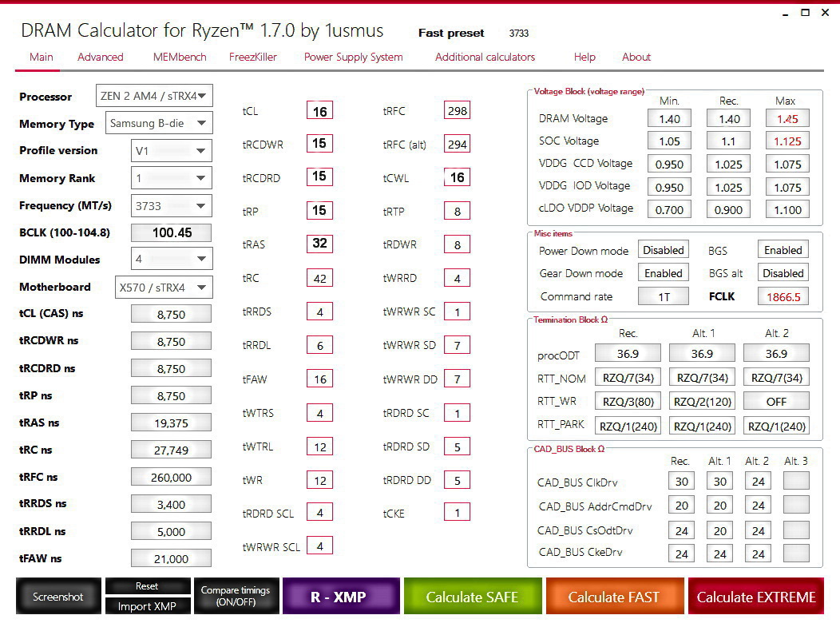840x631 pixels.
Task: Click the Command rate 1T field
Action: [664, 296]
